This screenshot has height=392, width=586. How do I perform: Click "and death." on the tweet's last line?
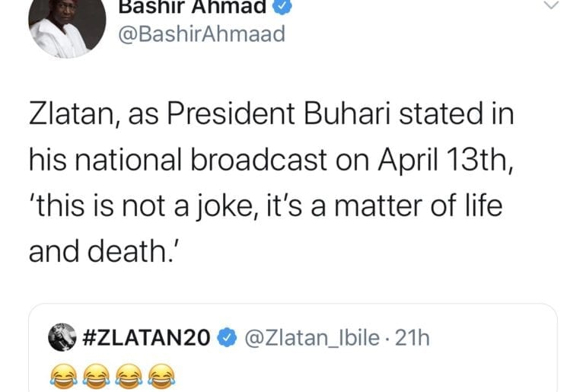tap(101, 250)
